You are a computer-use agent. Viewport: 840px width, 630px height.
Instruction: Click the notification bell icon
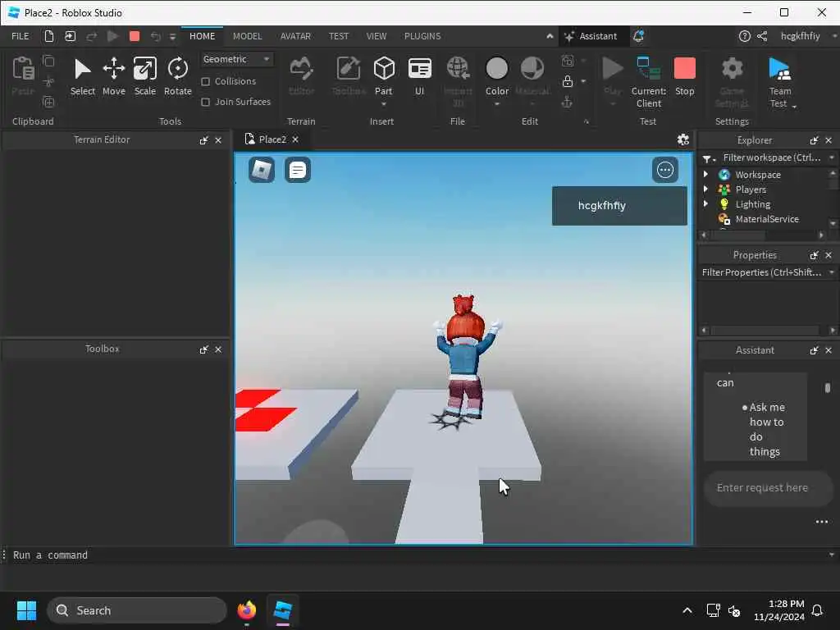pos(638,36)
